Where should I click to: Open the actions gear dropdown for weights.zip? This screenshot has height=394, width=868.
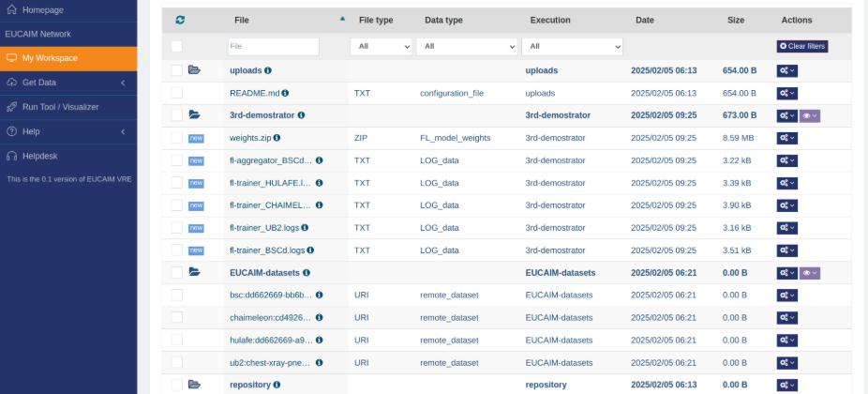click(x=786, y=138)
